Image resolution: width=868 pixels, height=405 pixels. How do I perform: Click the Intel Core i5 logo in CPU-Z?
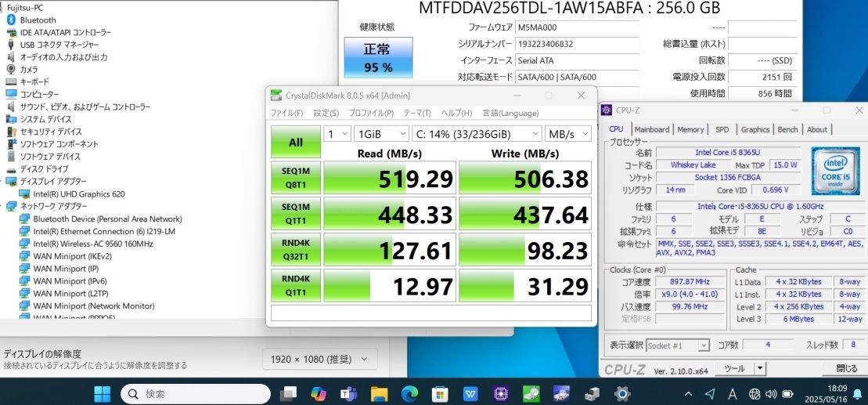click(835, 171)
